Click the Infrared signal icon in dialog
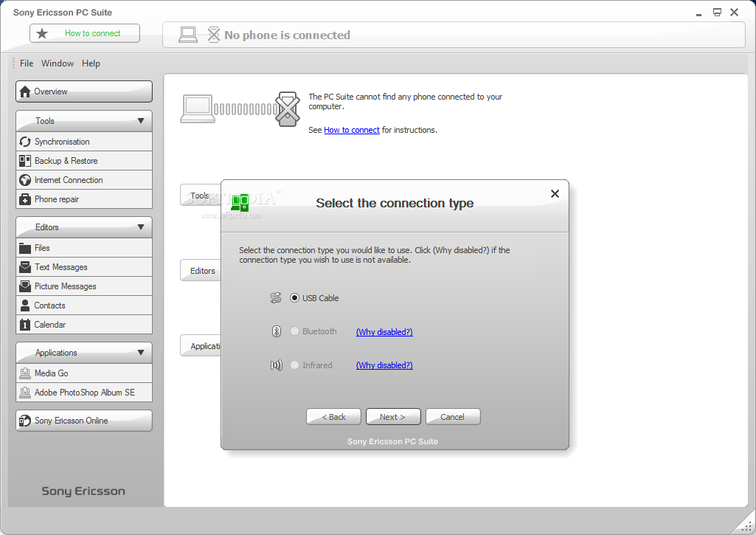The image size is (756, 535). coord(277,365)
